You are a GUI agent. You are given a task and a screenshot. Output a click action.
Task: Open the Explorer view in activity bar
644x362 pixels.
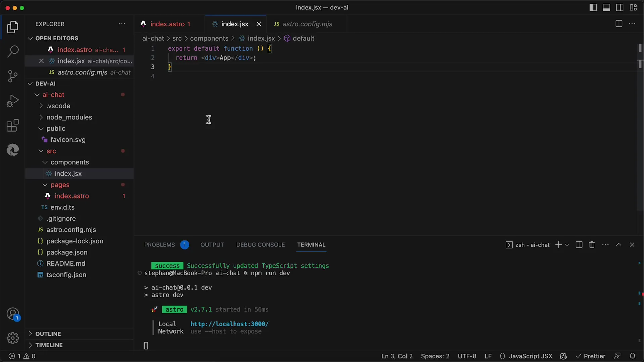click(12, 27)
